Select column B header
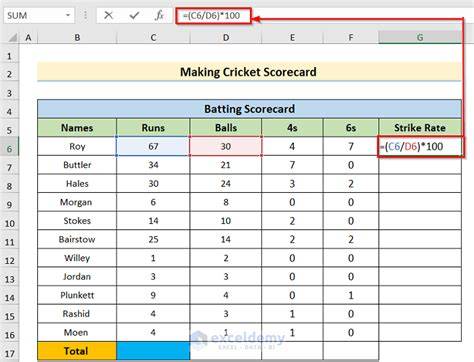474x362 pixels. click(77, 38)
